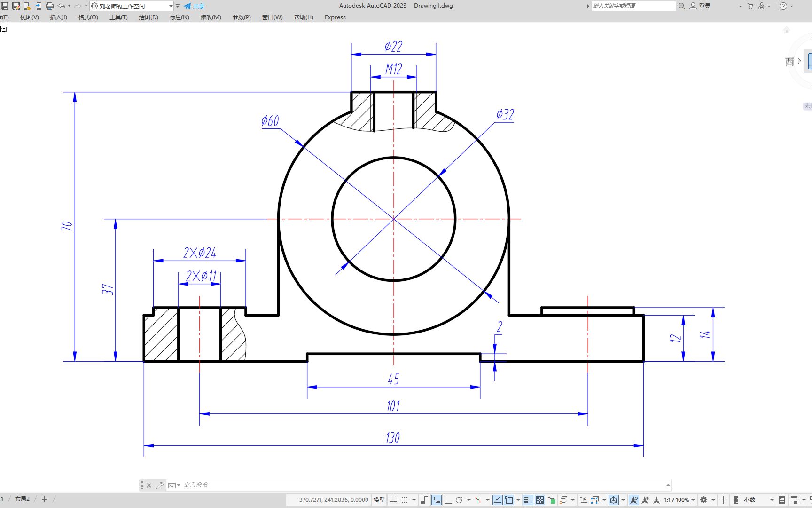Click the Save to web and mobile icon
The width and height of the screenshot is (812, 508).
(39, 6)
